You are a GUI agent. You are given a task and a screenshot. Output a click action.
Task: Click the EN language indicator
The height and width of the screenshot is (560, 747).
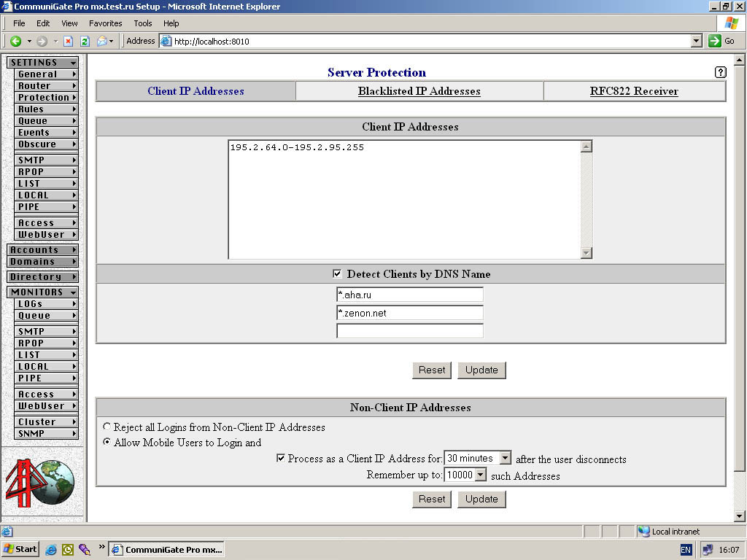pos(686,550)
